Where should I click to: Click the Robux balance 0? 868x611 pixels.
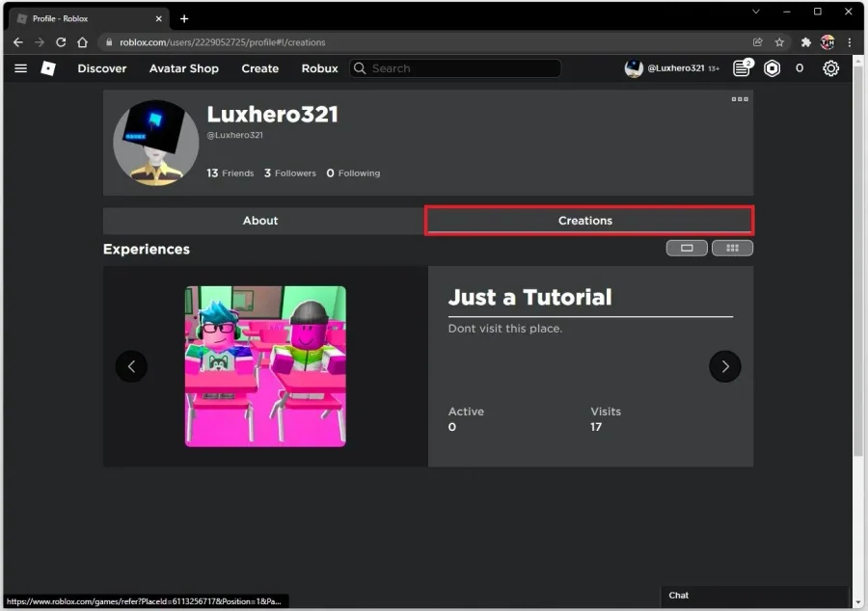tap(799, 68)
